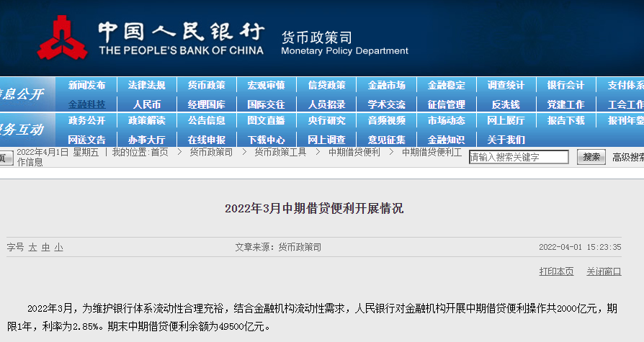The height and width of the screenshot is (342, 644).
Task: Visit the 市场动态 page
Action: coord(447,120)
